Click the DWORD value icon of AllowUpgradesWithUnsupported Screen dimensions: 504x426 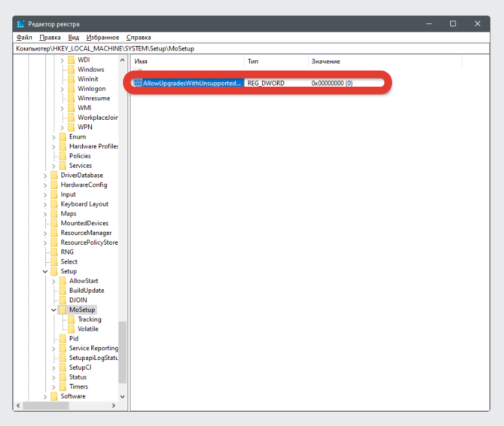click(x=138, y=83)
